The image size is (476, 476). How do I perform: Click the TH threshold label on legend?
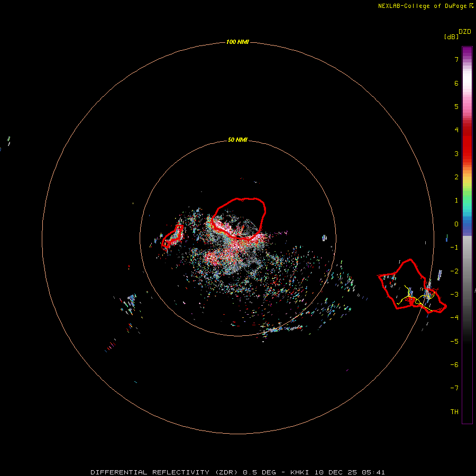[x=454, y=412]
